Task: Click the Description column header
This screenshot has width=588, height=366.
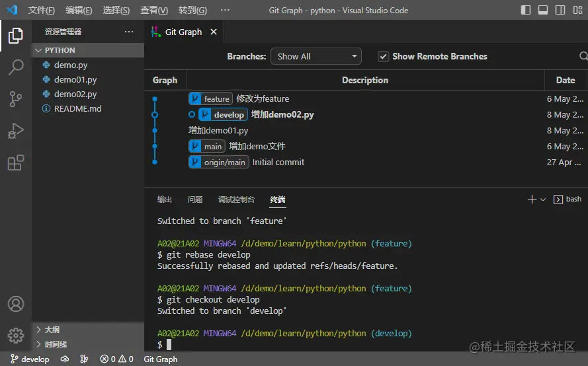Action: click(x=365, y=80)
